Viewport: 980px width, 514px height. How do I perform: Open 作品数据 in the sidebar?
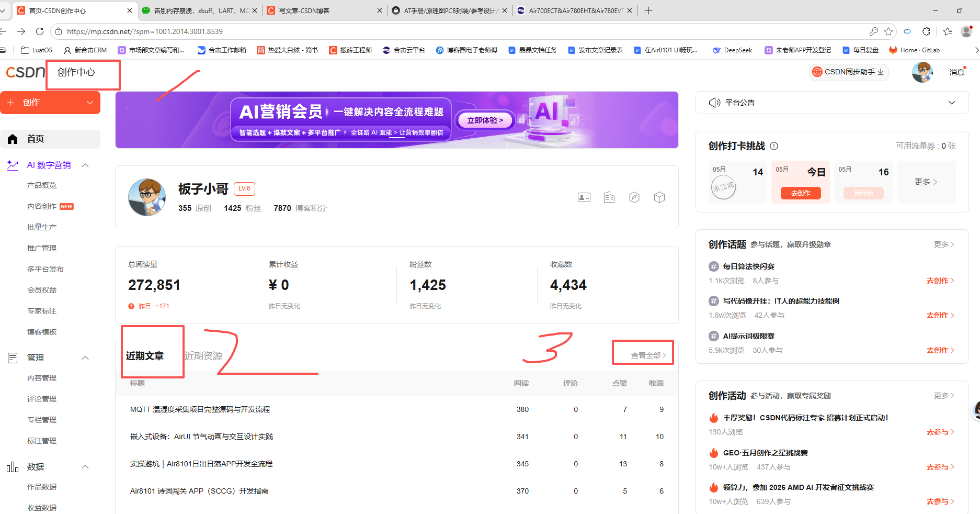[42, 487]
